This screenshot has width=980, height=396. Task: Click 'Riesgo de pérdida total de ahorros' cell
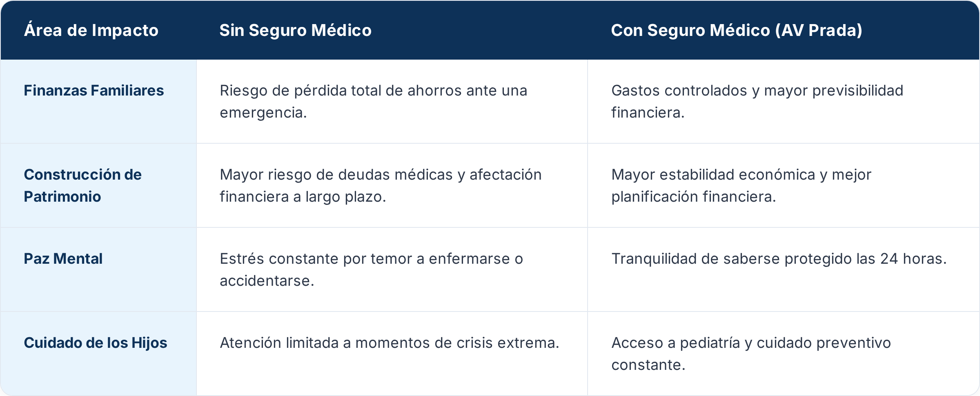pyautogui.click(x=373, y=101)
